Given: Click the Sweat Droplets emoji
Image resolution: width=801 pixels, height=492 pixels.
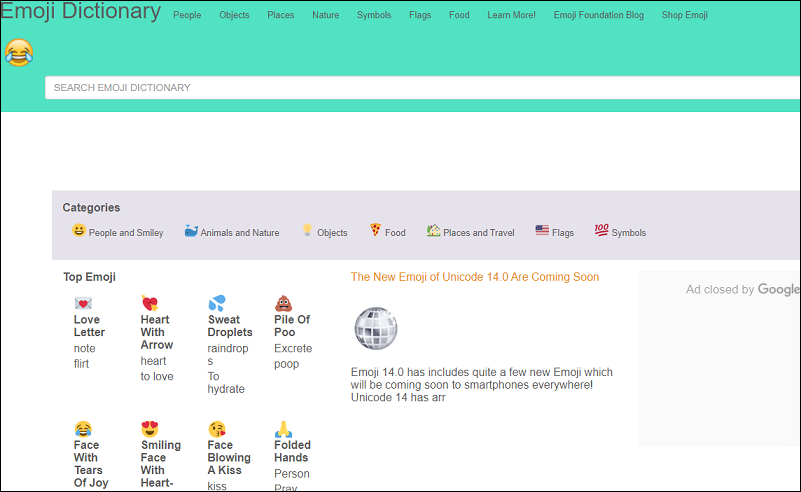Looking at the screenshot, I should click(x=217, y=303).
